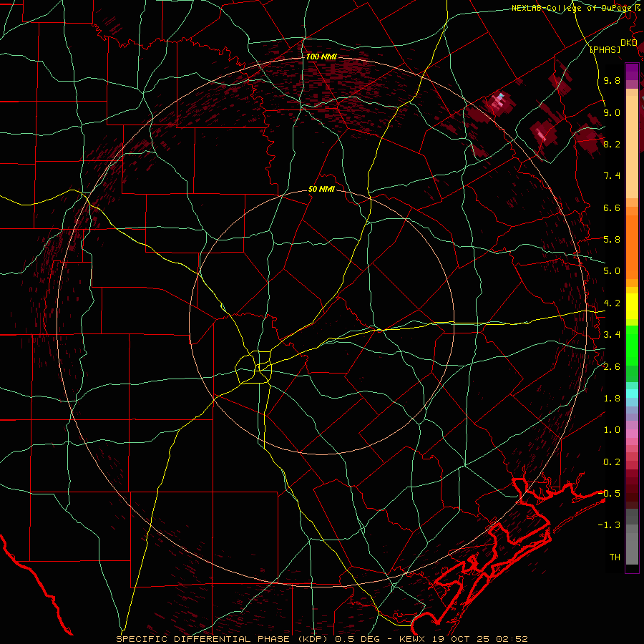
Task: Click the radar echo cell containing the cyan pixel
Action: (x=501, y=102)
